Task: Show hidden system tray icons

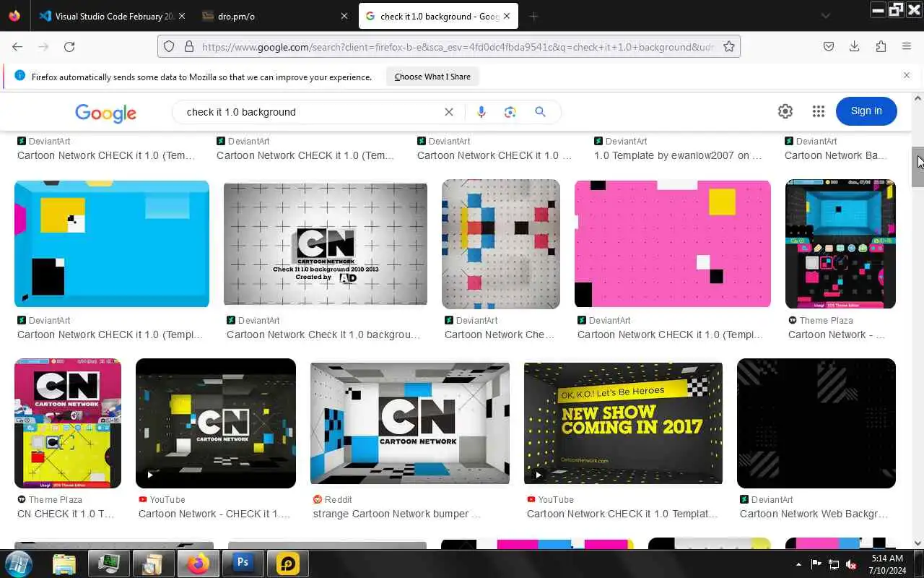Action: 798,564
